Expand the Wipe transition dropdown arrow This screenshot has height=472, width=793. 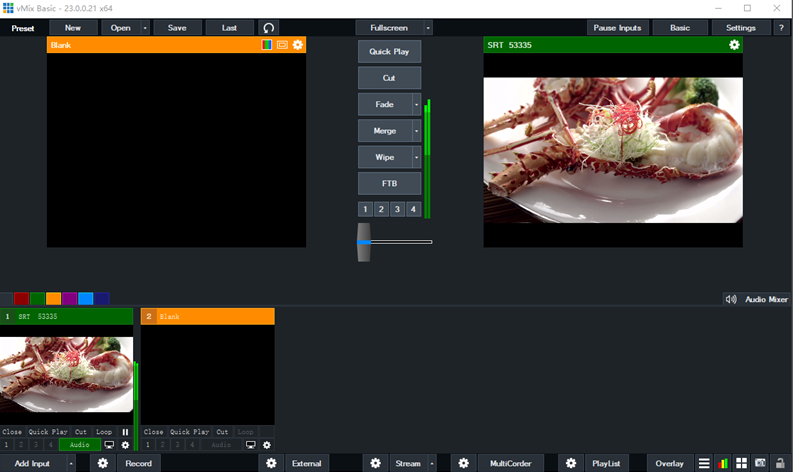click(x=417, y=157)
